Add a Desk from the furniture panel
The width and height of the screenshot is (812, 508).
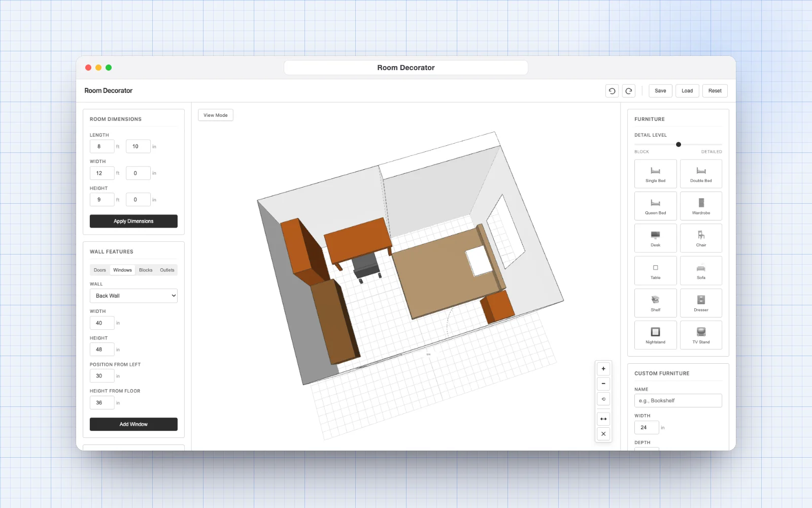tap(655, 238)
